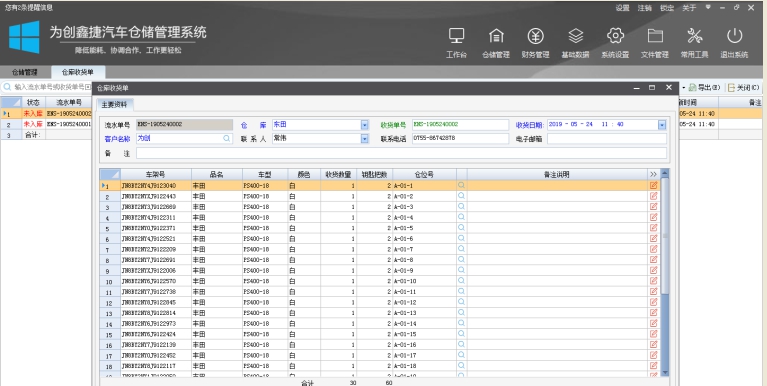767x386 pixels.
Task: Click the edit icon in row A-01-9
Action: coord(654,270)
